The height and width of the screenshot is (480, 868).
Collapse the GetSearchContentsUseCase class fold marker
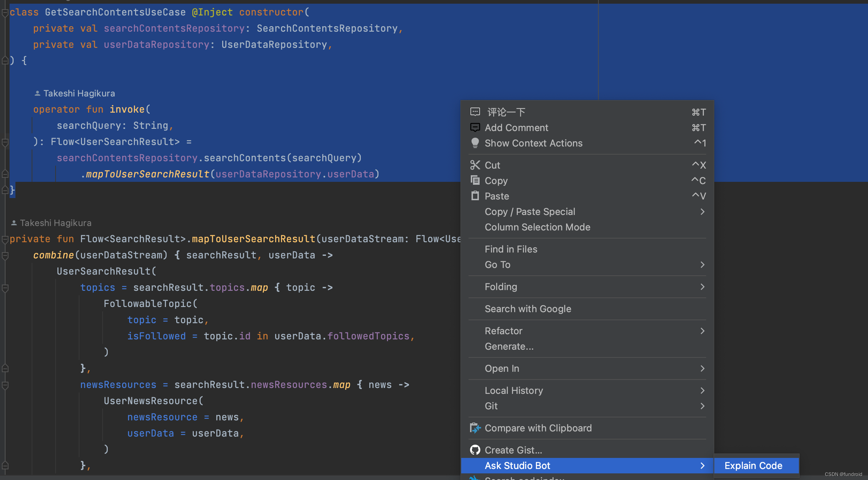point(5,13)
